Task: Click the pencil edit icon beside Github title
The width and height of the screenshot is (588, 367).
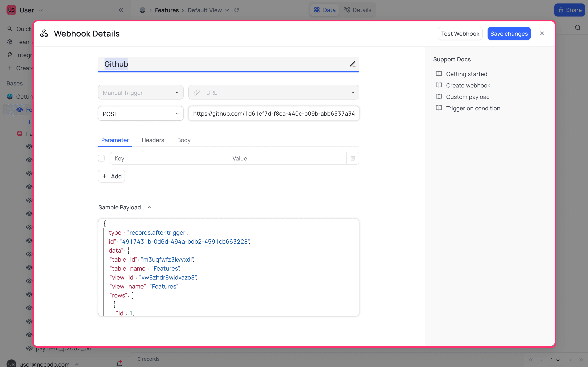Action: click(x=353, y=64)
